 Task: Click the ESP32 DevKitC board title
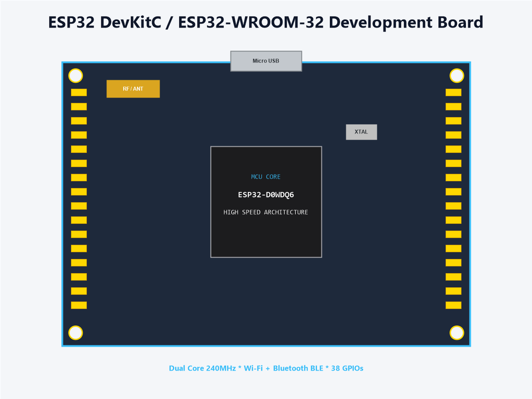tap(265, 22)
